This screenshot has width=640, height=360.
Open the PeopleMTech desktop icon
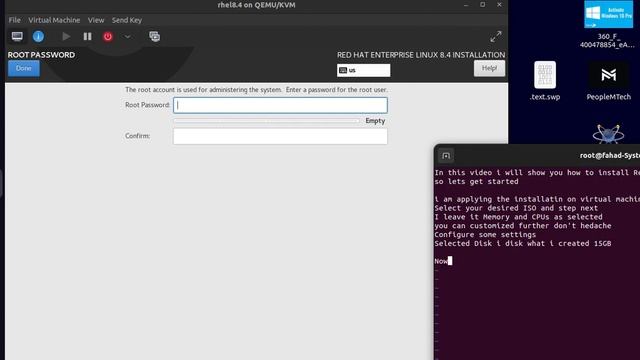point(608,81)
